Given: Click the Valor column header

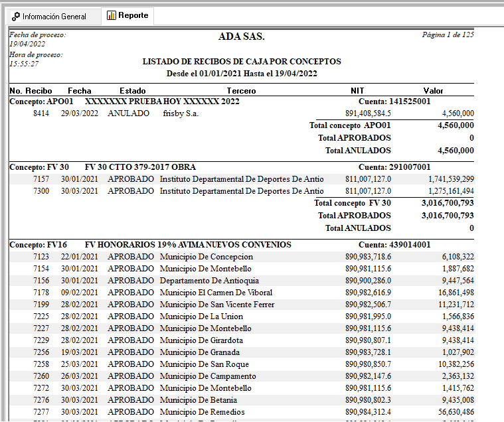Looking at the screenshot, I should coord(433,90).
